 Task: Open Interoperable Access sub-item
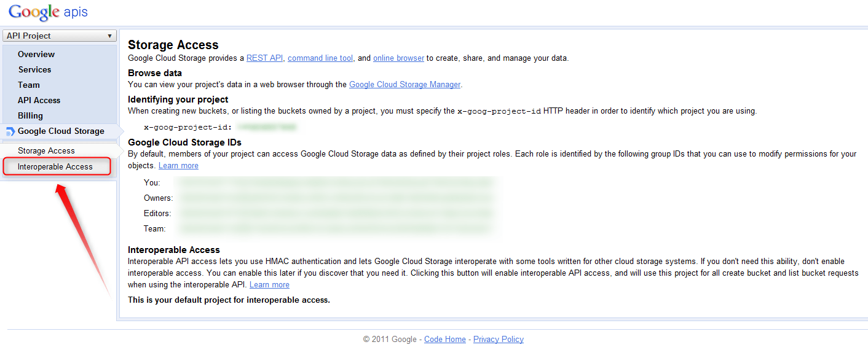click(x=55, y=166)
